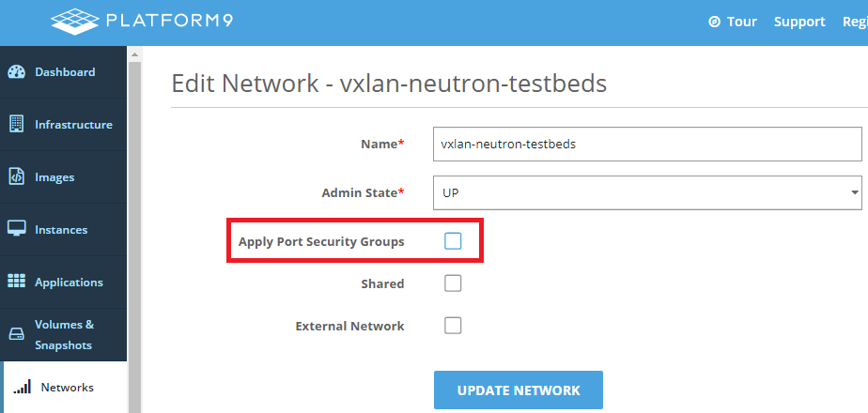The image size is (868, 413).
Task: Open the Support link
Action: coord(799,22)
